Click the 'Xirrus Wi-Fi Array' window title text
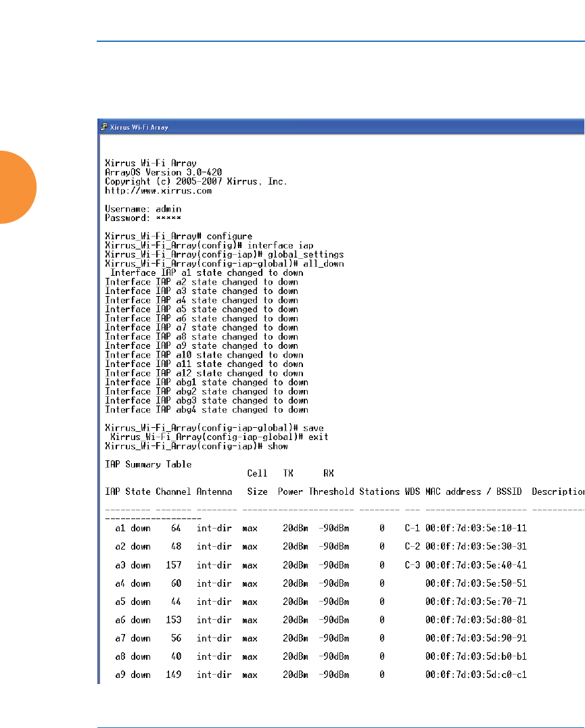The image size is (585, 728). click(139, 127)
